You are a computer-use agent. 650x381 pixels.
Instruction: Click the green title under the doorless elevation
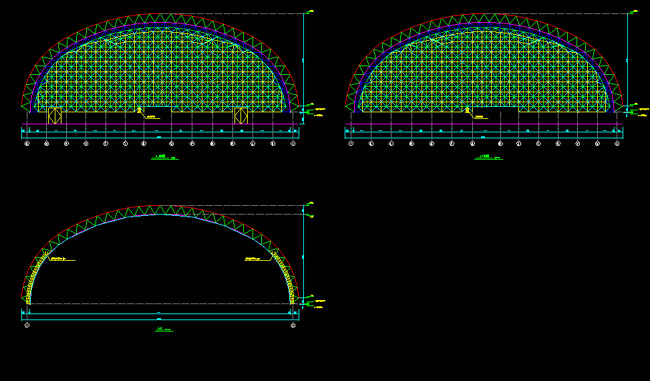tap(488, 158)
